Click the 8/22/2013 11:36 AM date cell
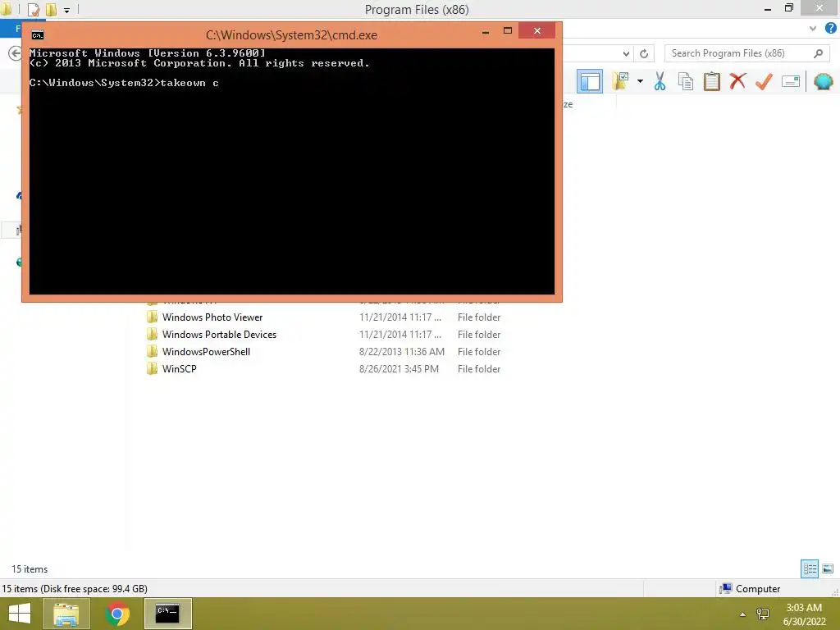The width and height of the screenshot is (840, 630). [402, 351]
